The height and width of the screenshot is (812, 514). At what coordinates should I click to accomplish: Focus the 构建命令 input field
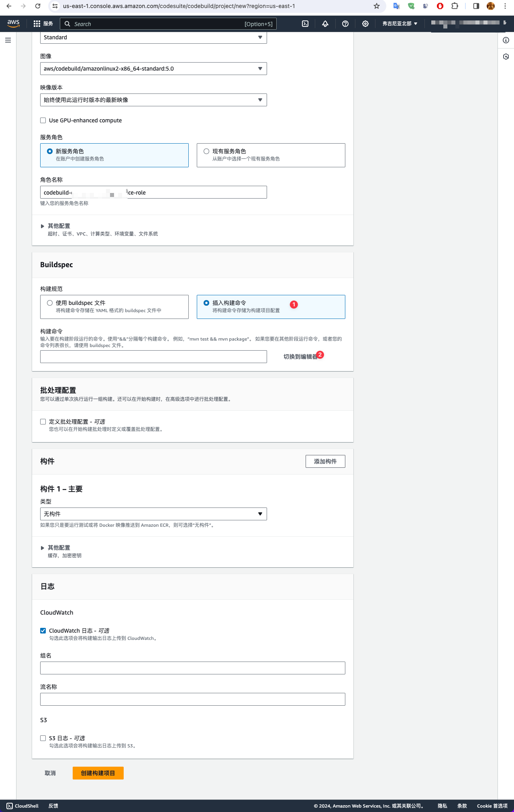coord(153,357)
